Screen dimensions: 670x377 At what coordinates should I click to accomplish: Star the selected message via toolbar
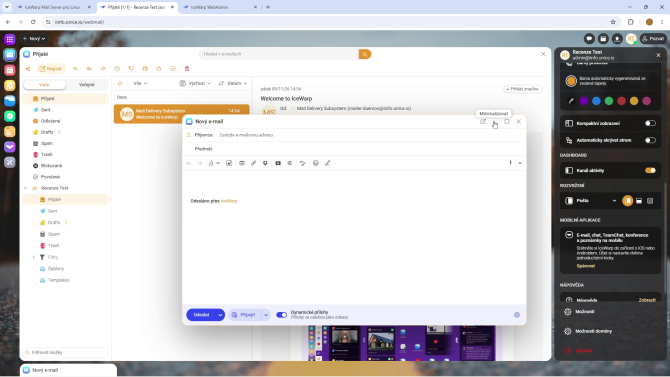click(159, 68)
